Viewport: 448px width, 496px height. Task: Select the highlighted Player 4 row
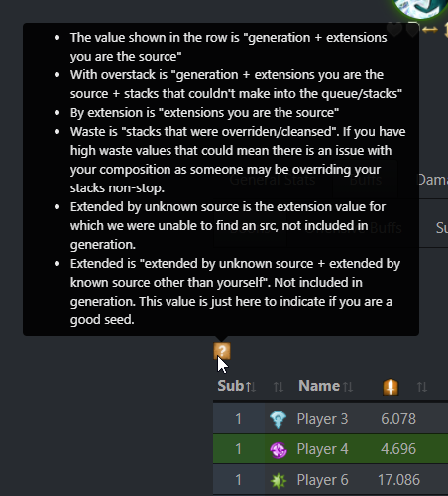pos(330,449)
